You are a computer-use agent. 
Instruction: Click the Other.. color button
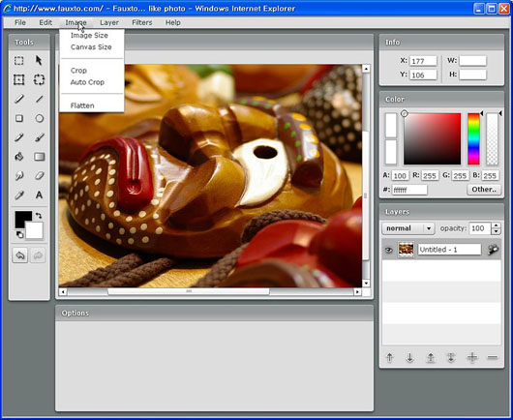click(484, 190)
